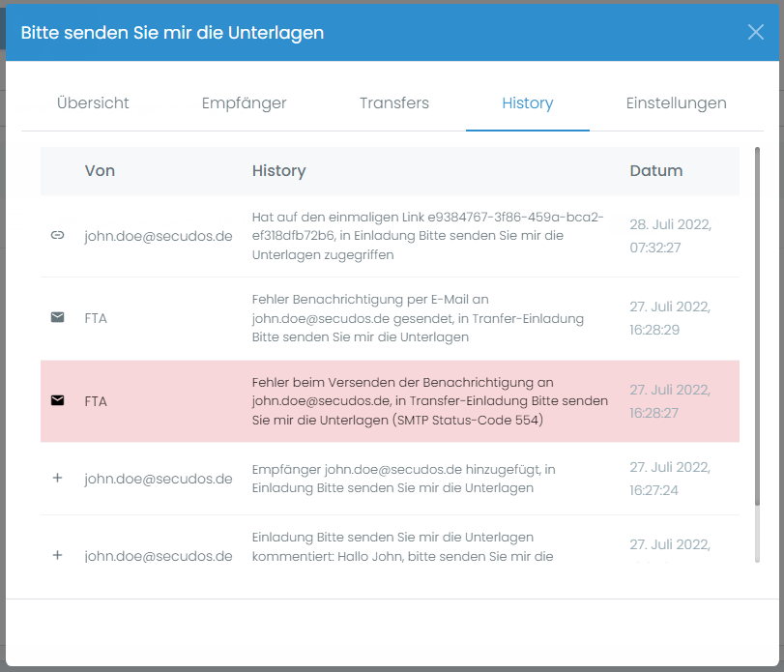The height and width of the screenshot is (672, 784).
Task: Click the Von column header
Action: click(x=100, y=171)
